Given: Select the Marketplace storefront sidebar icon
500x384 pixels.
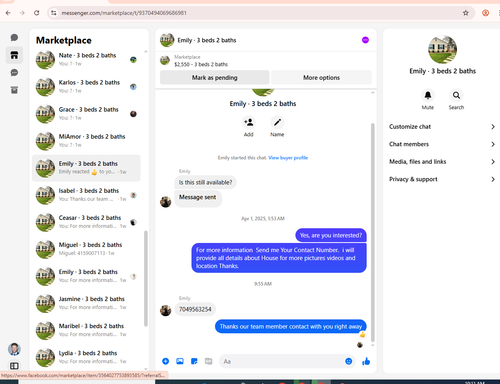Looking at the screenshot, I should 14,55.
